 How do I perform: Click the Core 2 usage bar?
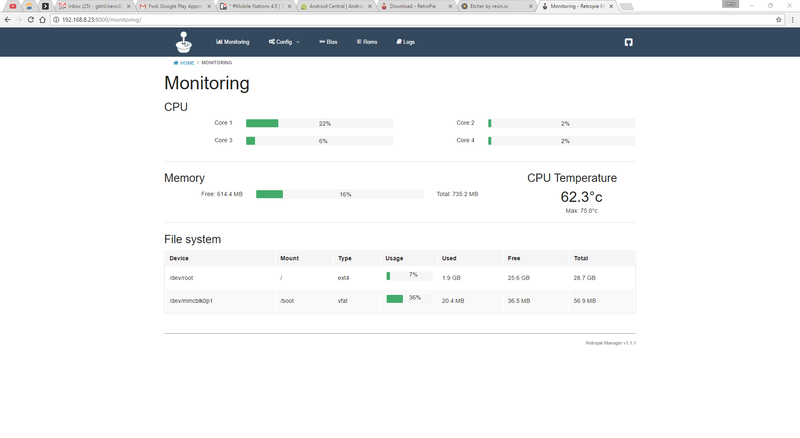562,123
